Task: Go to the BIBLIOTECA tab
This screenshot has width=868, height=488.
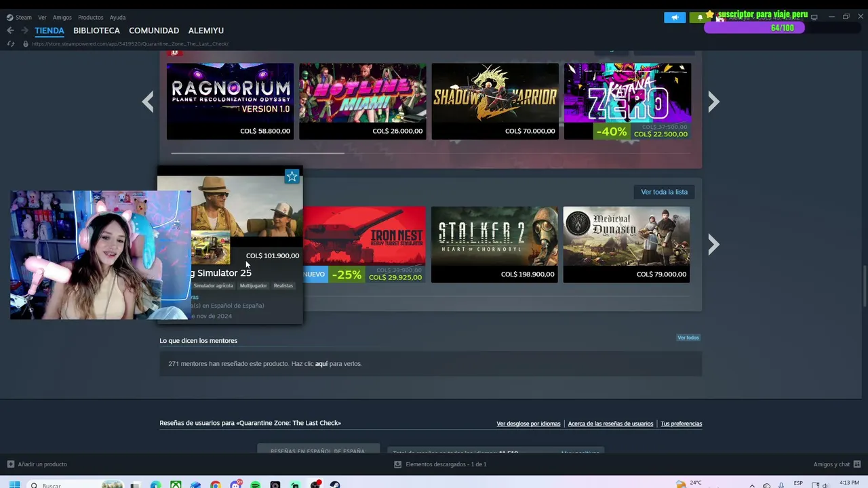Action: pos(96,30)
